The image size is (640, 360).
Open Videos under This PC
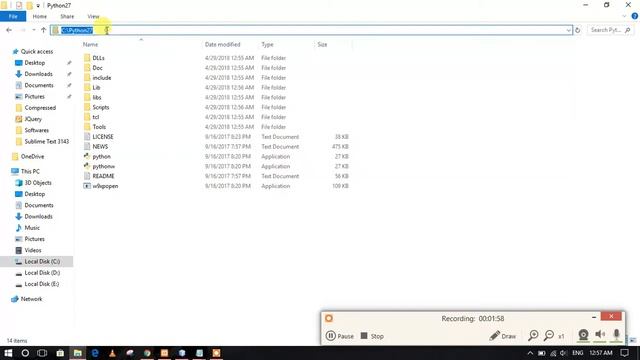33,250
